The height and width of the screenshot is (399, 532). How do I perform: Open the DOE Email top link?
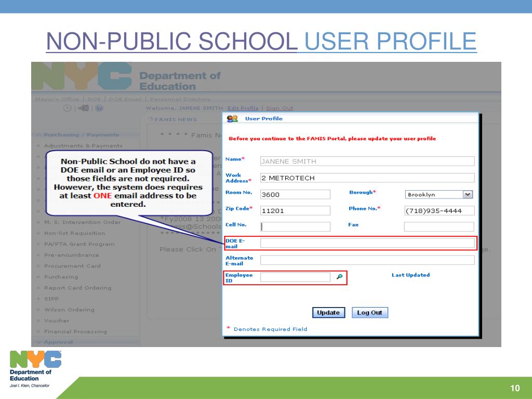click(125, 99)
